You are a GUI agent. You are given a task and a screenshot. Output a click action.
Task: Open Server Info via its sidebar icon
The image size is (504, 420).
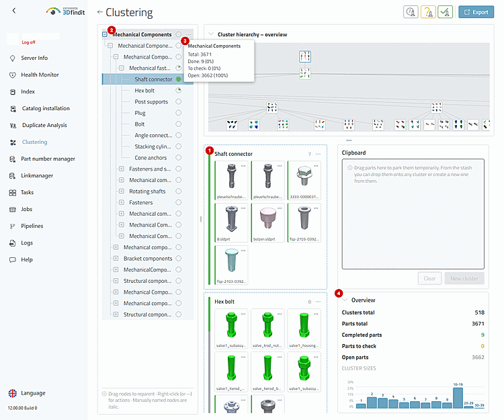[13, 58]
